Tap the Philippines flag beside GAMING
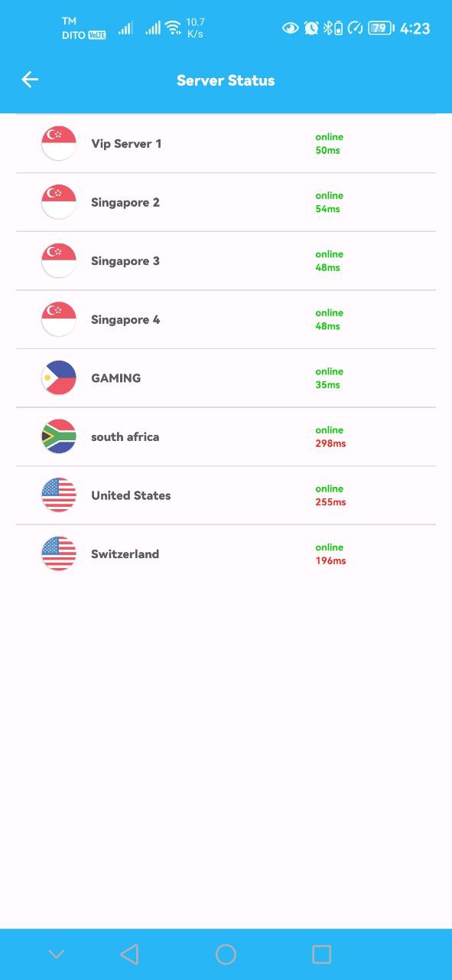The width and height of the screenshot is (452, 980). click(59, 377)
